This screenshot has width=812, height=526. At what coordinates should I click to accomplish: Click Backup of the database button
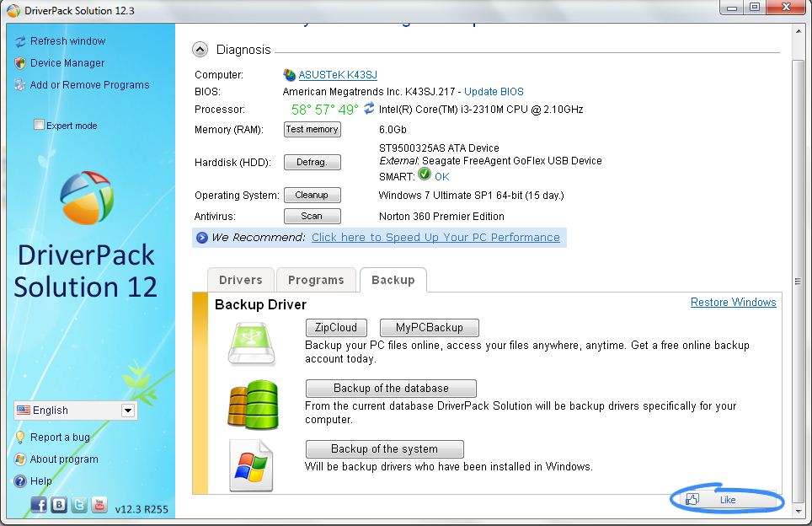[x=391, y=388]
